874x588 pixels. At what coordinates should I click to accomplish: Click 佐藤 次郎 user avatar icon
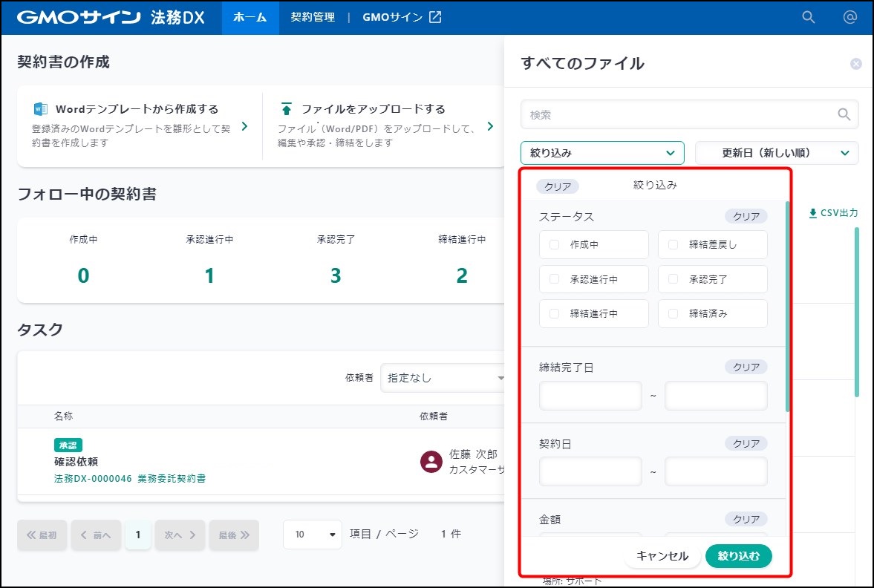point(431,462)
